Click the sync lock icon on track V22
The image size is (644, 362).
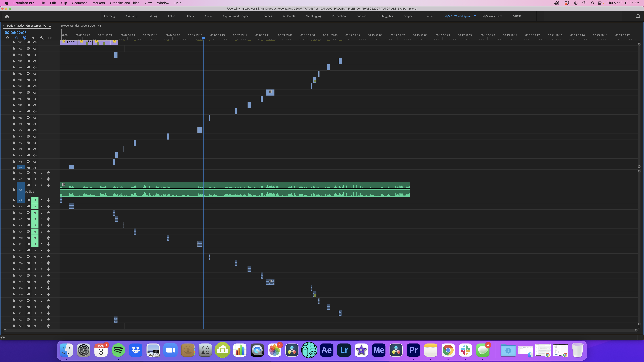28,42
